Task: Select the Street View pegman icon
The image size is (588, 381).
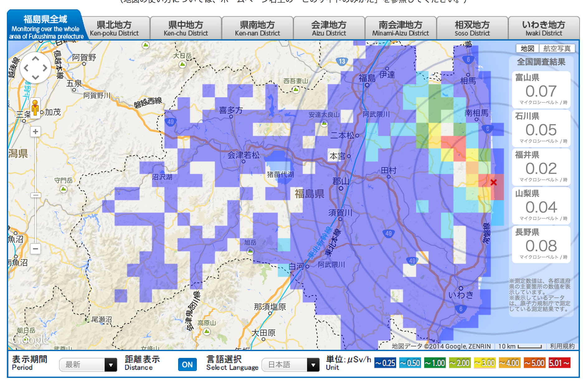Action: 35,108
